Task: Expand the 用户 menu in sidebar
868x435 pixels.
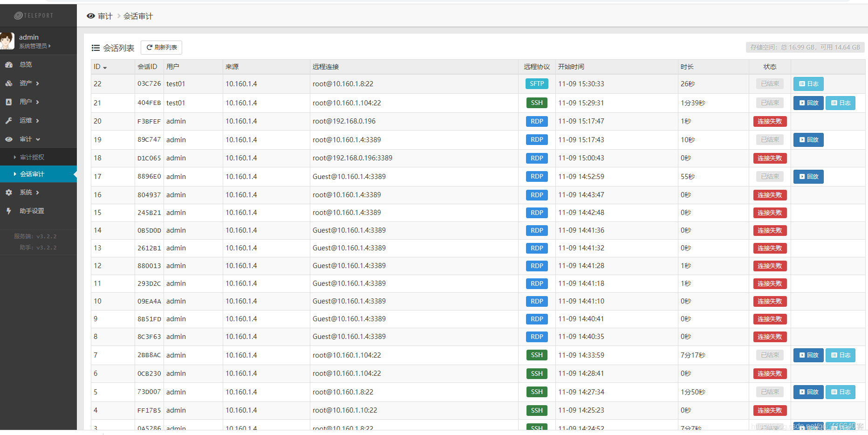Action: click(x=29, y=102)
